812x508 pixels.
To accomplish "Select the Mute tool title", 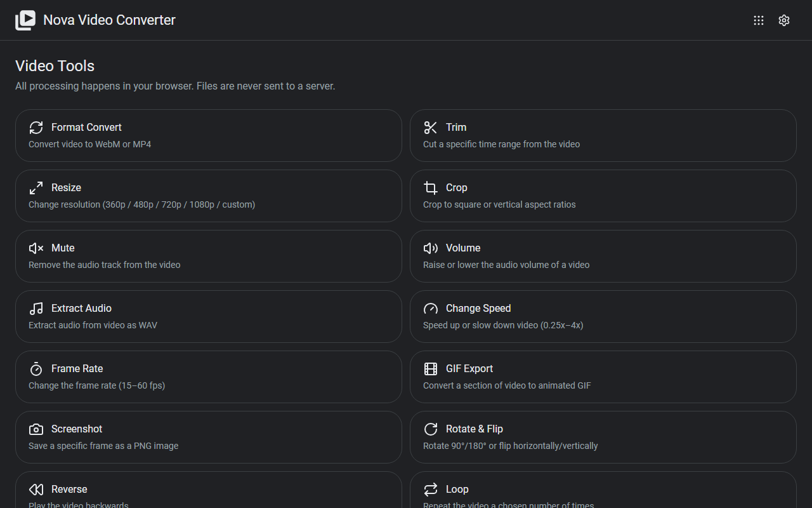I will (x=63, y=248).
